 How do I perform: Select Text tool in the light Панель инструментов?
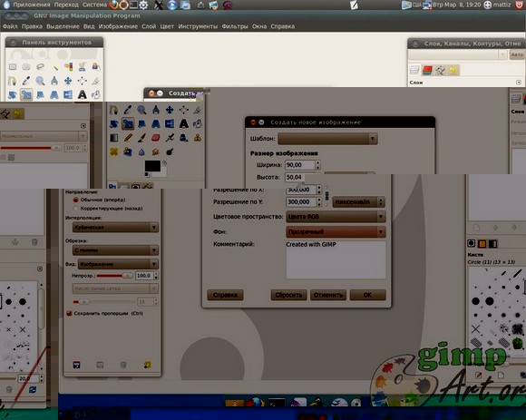point(83,95)
